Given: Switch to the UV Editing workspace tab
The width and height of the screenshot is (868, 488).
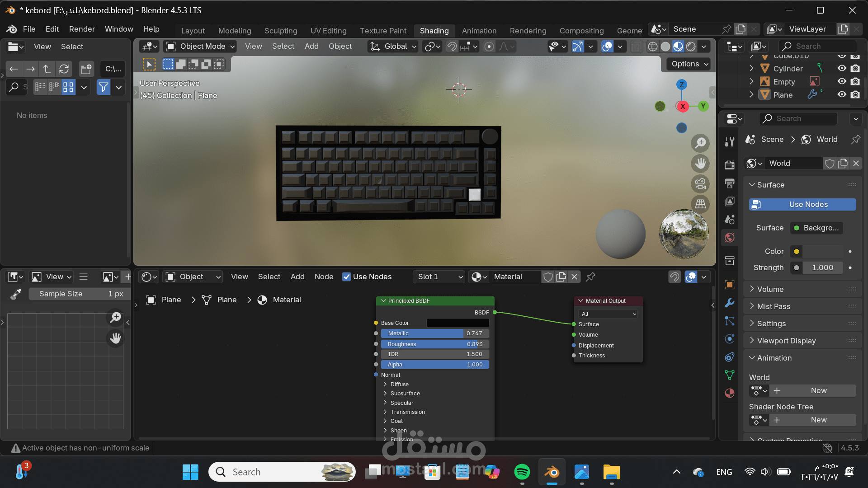Looking at the screenshot, I should click(328, 31).
